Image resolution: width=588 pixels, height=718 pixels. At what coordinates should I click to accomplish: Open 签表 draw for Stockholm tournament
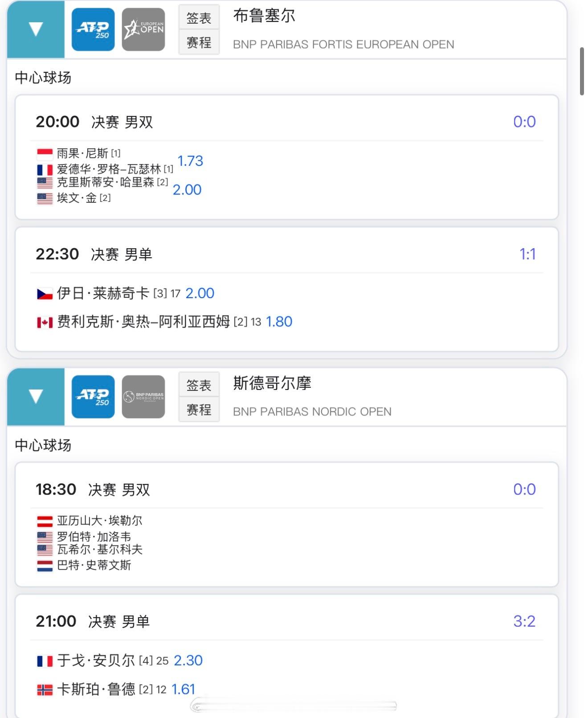click(x=199, y=385)
